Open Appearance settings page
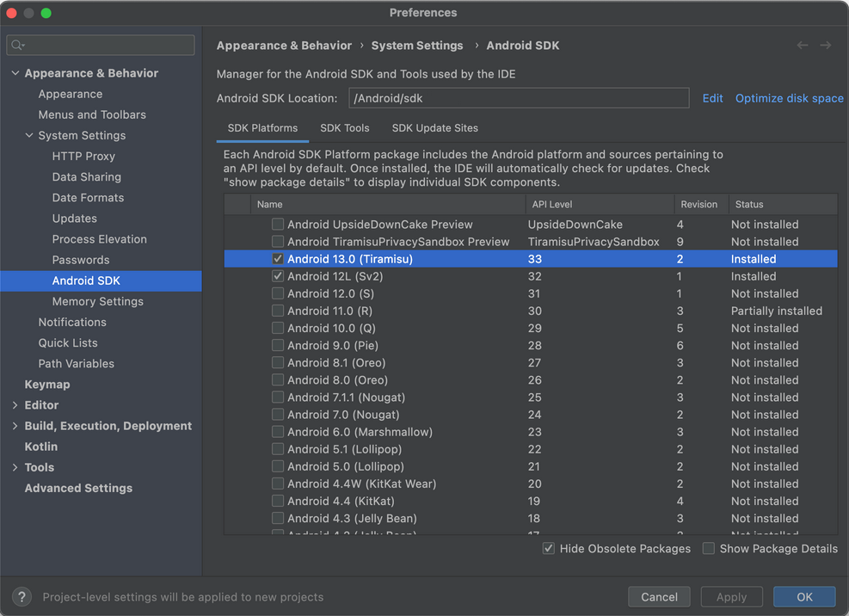Screen dimensions: 849x616 [71, 95]
